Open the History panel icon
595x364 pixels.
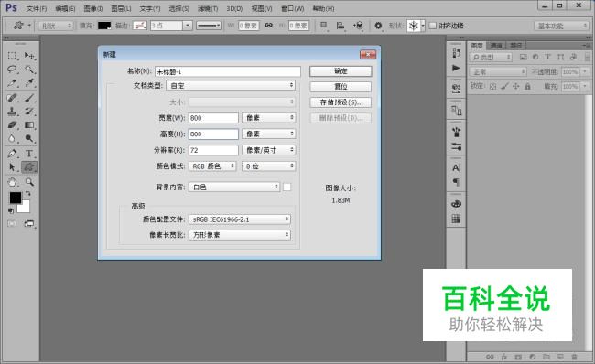coord(456,53)
